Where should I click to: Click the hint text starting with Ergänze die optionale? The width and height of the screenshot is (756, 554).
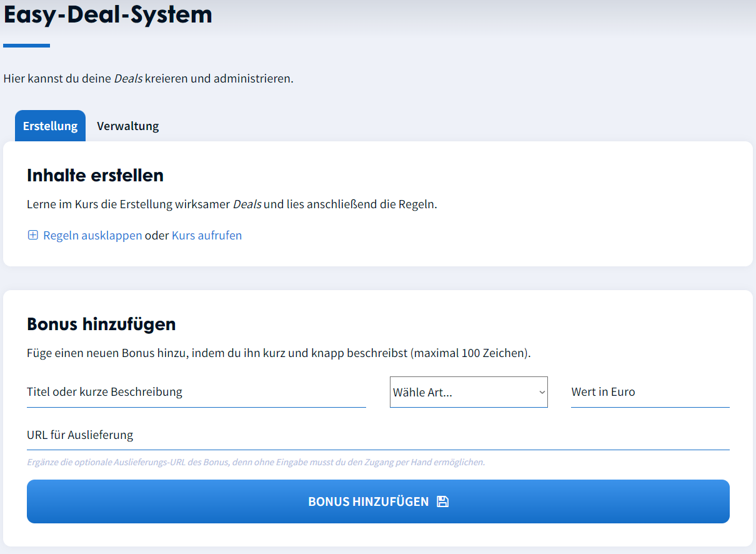point(256,462)
